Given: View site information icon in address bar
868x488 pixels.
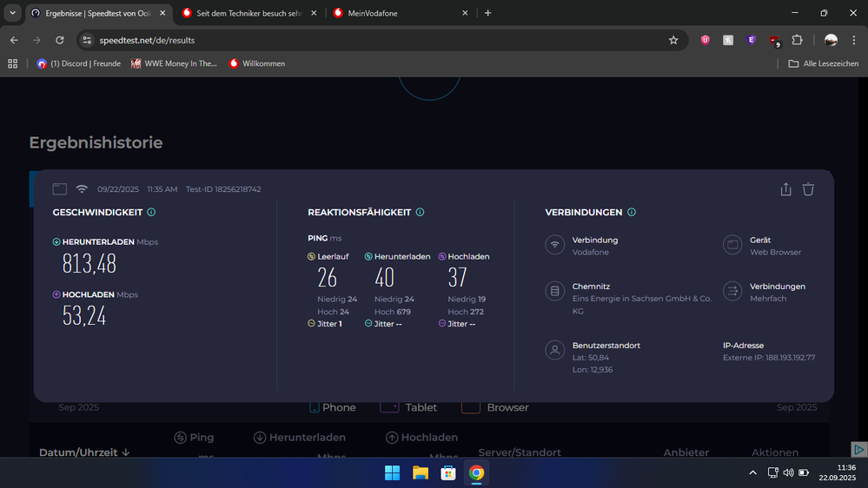Looking at the screenshot, I should [87, 40].
